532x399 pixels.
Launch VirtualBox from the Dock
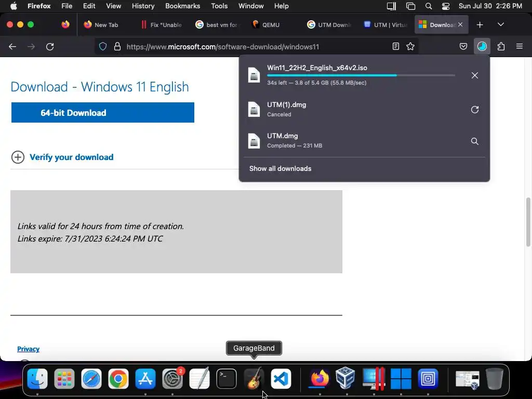(x=347, y=378)
